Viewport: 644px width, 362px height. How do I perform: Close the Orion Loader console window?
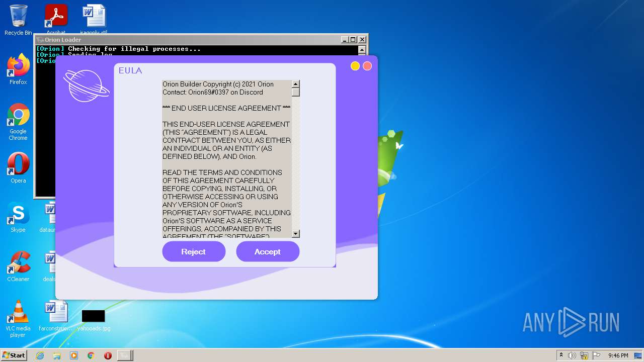coord(362,40)
